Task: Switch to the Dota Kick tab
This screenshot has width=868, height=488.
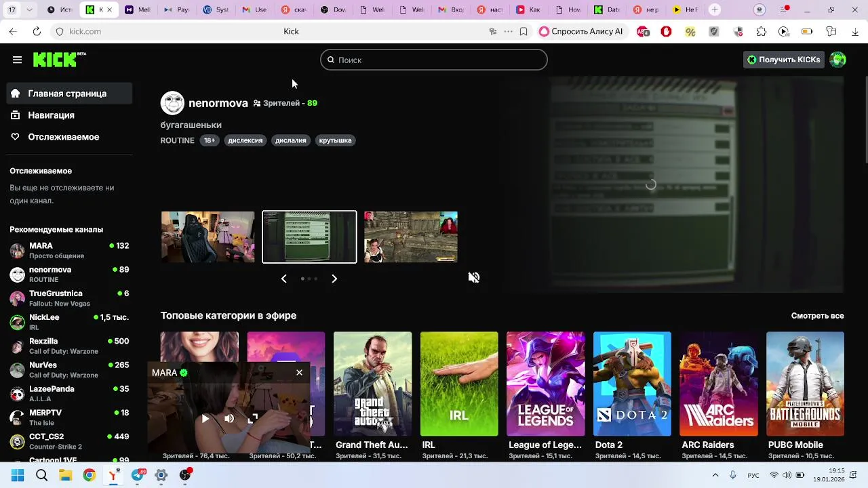Action: click(x=606, y=10)
